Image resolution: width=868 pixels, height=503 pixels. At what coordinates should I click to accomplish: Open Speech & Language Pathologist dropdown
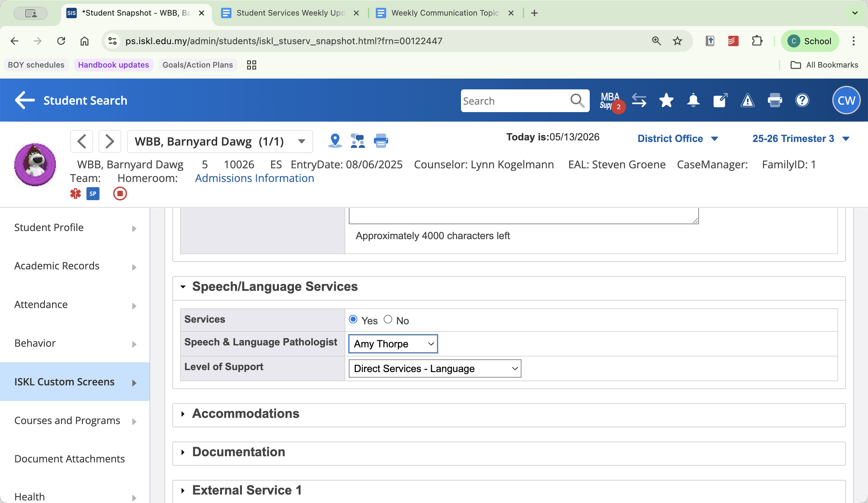tap(393, 343)
